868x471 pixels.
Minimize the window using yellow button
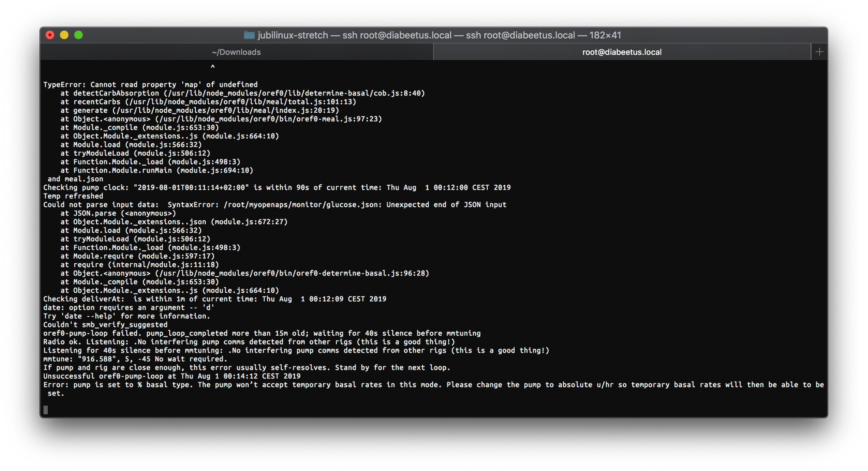point(64,35)
